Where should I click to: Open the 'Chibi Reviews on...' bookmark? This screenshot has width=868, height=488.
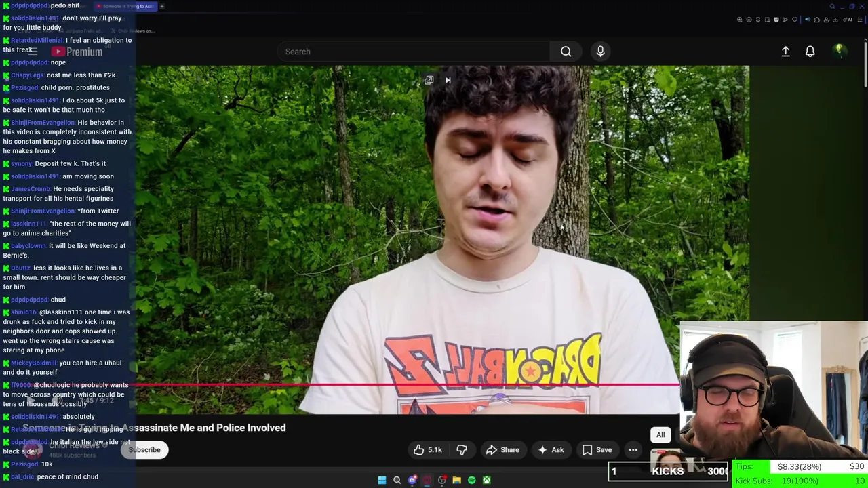pos(134,30)
